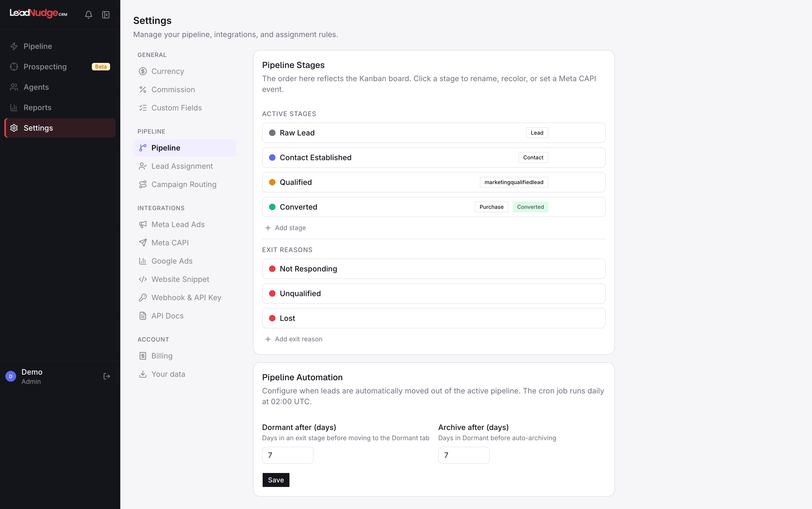The width and height of the screenshot is (812, 509).
Task: Click the Prospecting compass icon
Action: (x=14, y=67)
